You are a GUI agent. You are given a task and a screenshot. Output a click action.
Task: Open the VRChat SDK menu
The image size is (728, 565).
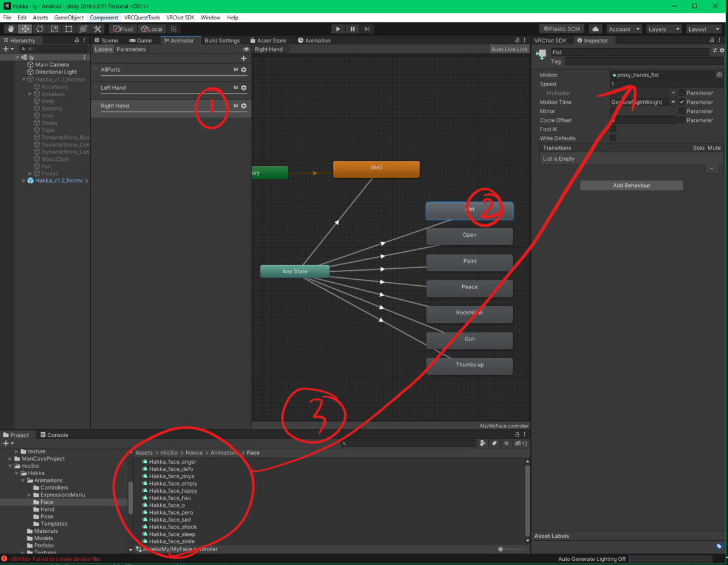click(x=180, y=18)
